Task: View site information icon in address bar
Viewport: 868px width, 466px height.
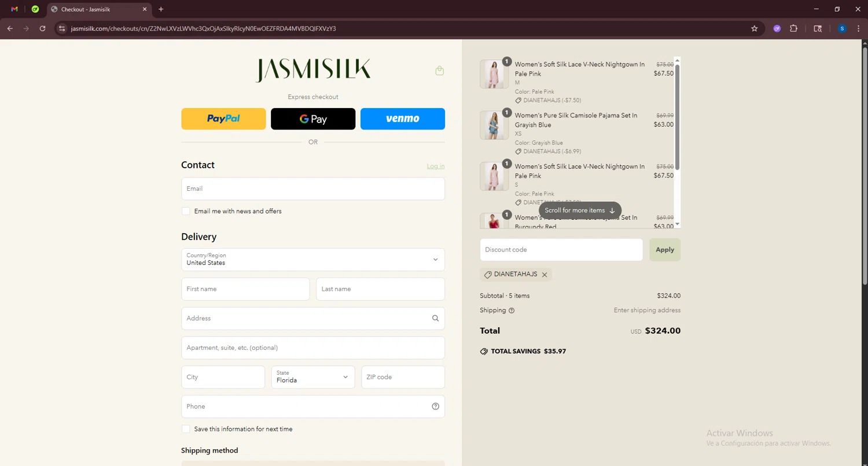Action: click(x=62, y=28)
